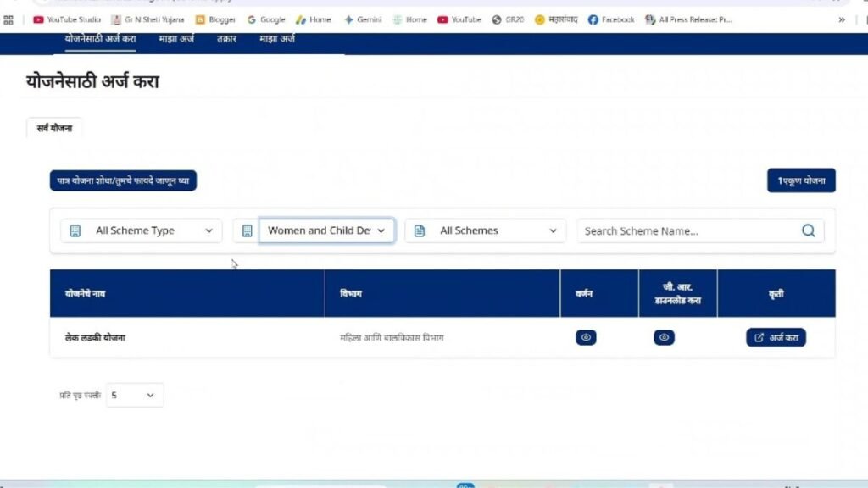Click पात्र योजना शोधा/तुमचे फायदे जाणून घ्या button
The width and height of the screenshot is (868, 488).
(x=123, y=181)
